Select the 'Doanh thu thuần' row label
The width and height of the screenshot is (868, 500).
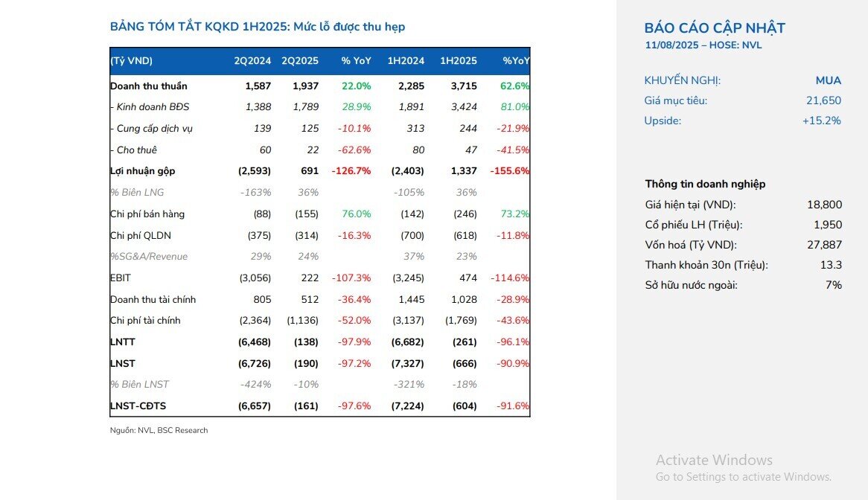[148, 86]
